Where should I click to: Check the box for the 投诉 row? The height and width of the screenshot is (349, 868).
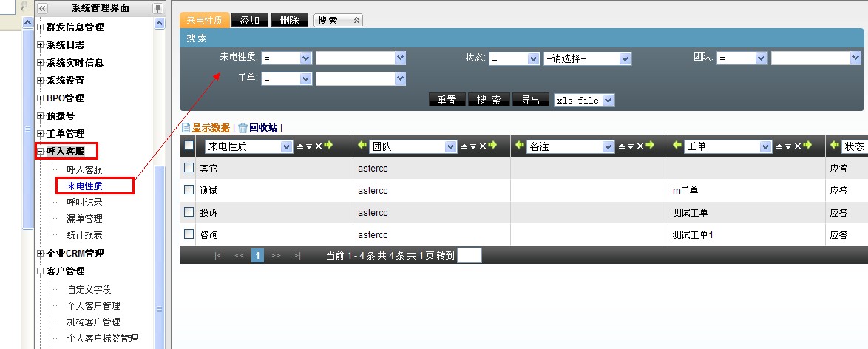pos(189,212)
